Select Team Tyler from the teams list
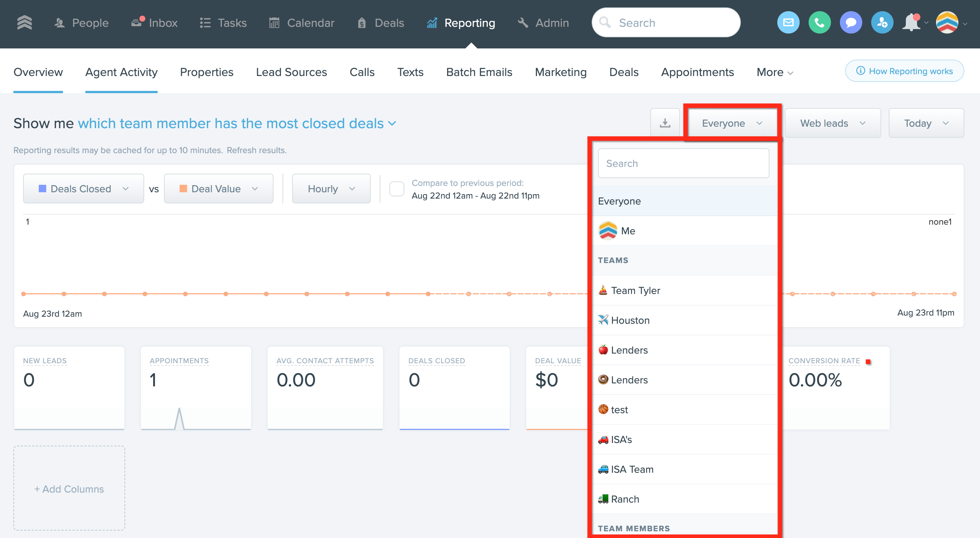980x538 pixels. (635, 290)
